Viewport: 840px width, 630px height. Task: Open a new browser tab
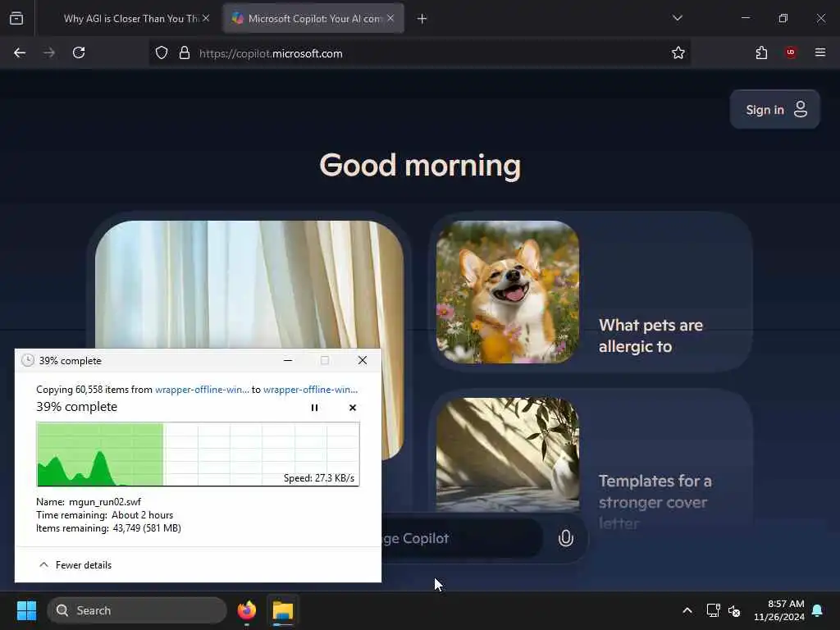pos(422,19)
